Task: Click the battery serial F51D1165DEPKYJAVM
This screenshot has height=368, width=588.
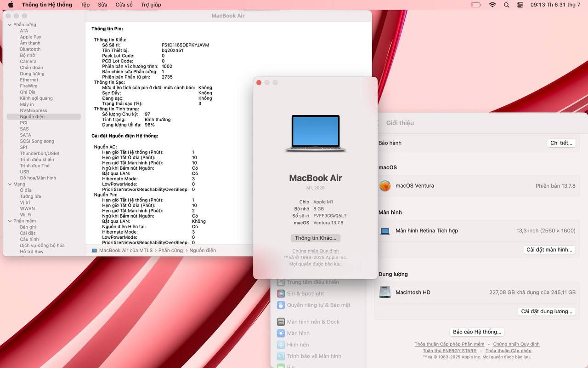Action: click(x=185, y=45)
